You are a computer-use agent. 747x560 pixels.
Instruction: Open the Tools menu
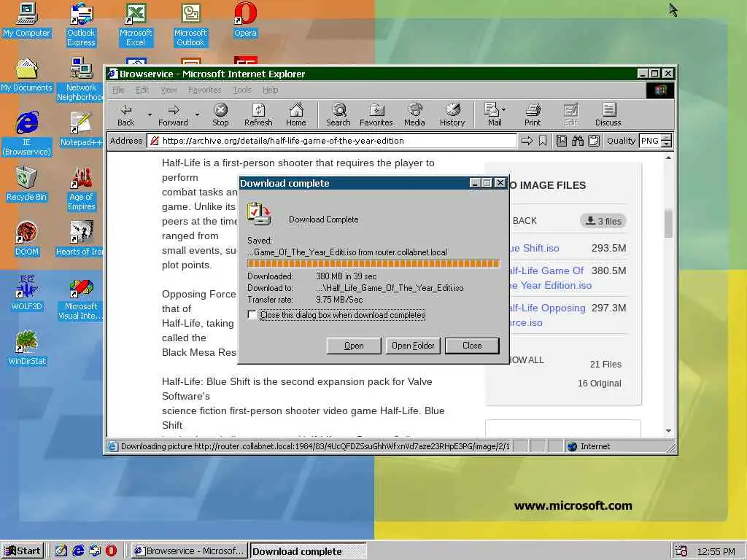click(242, 90)
